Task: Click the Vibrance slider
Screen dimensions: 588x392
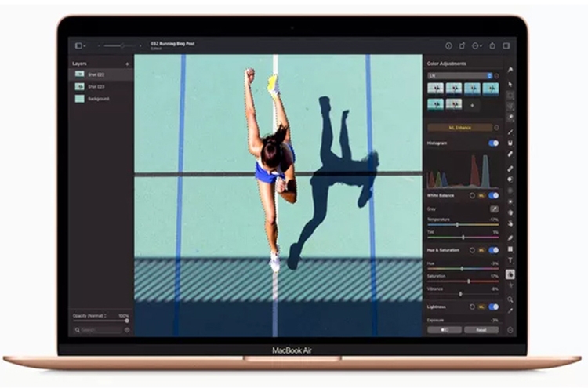Action: [463, 294]
